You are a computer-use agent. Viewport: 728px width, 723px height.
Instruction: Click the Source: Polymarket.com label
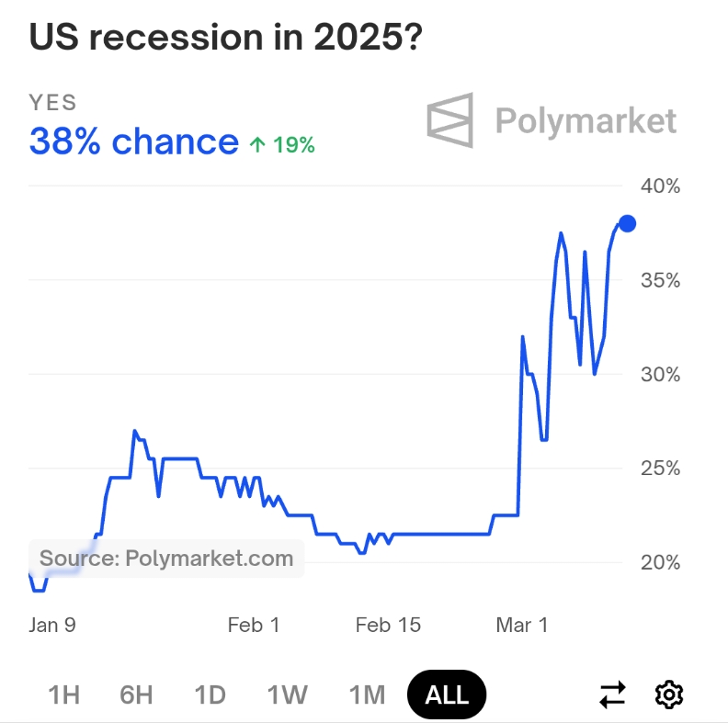[x=166, y=558]
